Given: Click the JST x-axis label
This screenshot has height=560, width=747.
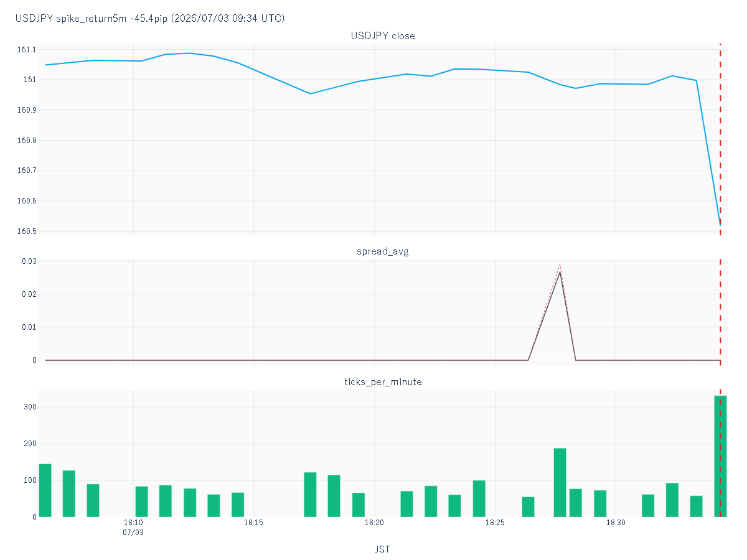Looking at the screenshot, I should pyautogui.click(x=383, y=549).
